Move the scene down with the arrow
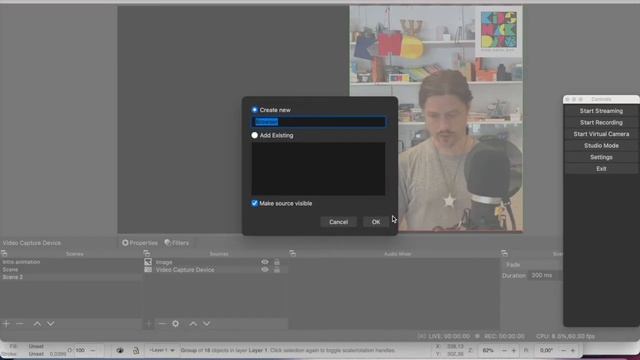The height and width of the screenshot is (360, 640). (51, 324)
